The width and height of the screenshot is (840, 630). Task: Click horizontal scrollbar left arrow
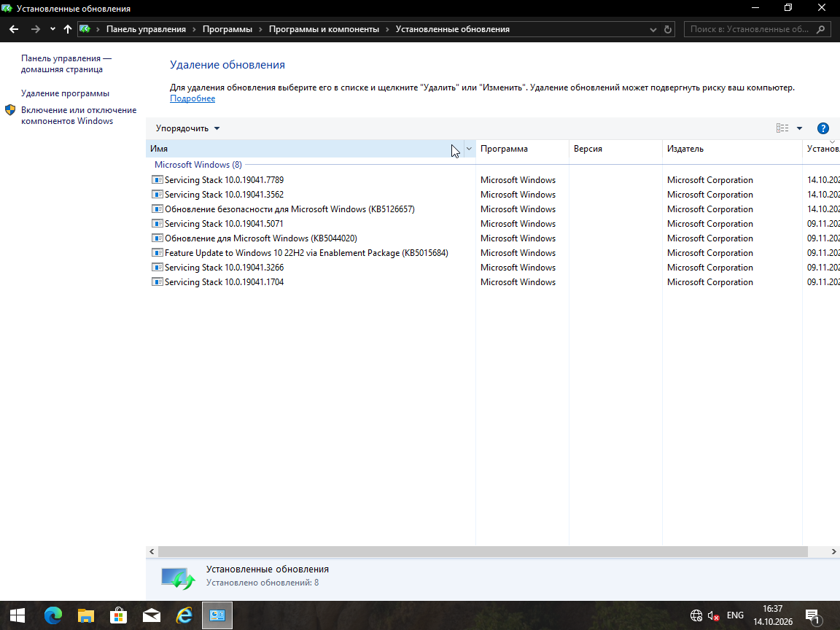(x=152, y=551)
